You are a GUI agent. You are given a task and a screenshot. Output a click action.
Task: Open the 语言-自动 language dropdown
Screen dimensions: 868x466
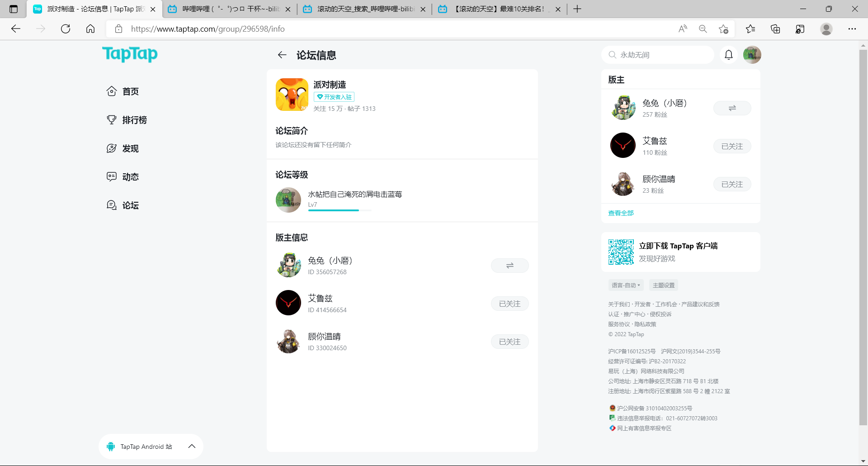click(626, 285)
